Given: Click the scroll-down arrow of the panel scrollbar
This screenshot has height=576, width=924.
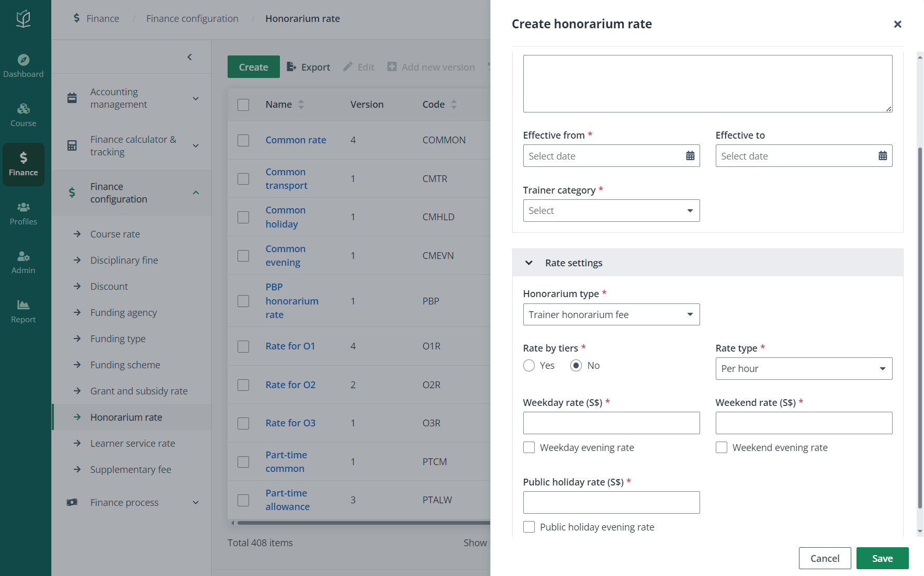Looking at the screenshot, I should pyautogui.click(x=920, y=532).
